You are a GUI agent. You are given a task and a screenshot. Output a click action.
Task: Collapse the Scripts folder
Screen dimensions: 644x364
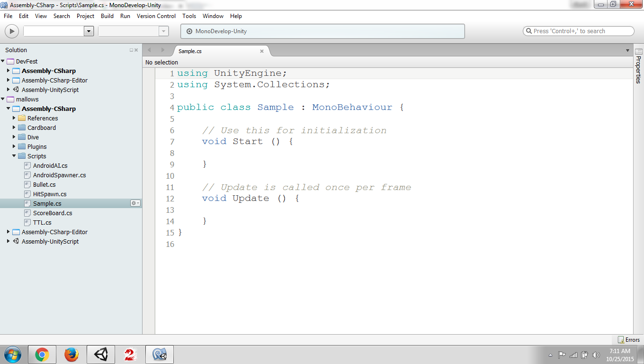pos(14,156)
